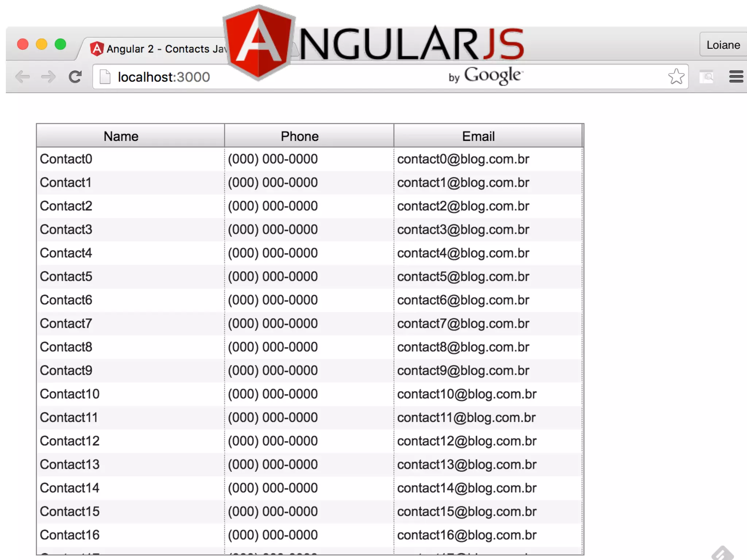Click the extension icon beside the star

pyautogui.click(x=707, y=77)
